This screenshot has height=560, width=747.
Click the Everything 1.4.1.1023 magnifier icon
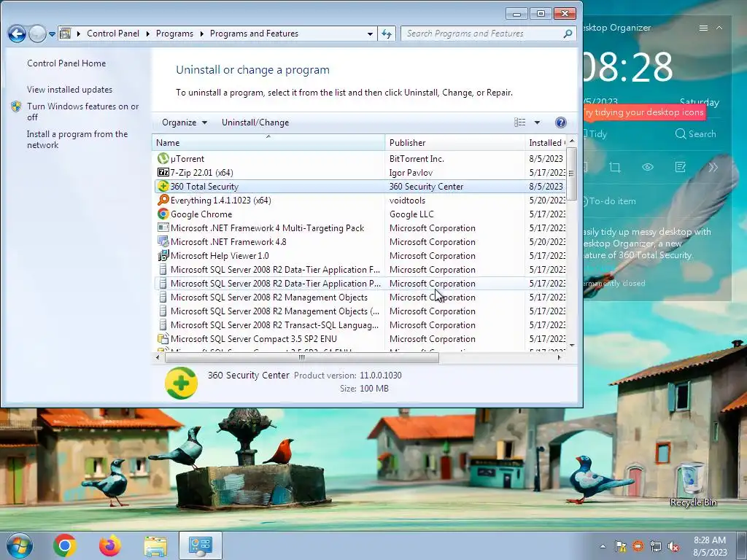click(x=163, y=200)
